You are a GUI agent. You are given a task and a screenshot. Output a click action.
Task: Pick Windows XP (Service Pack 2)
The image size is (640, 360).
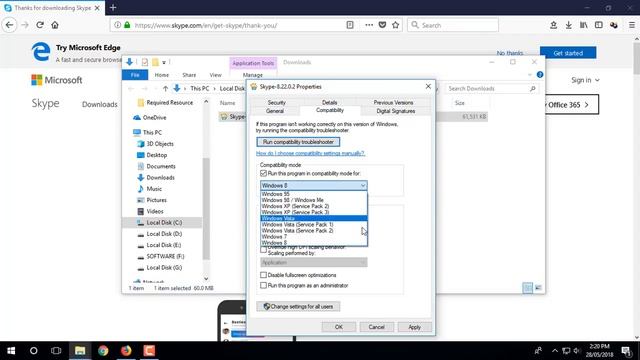(x=313, y=206)
